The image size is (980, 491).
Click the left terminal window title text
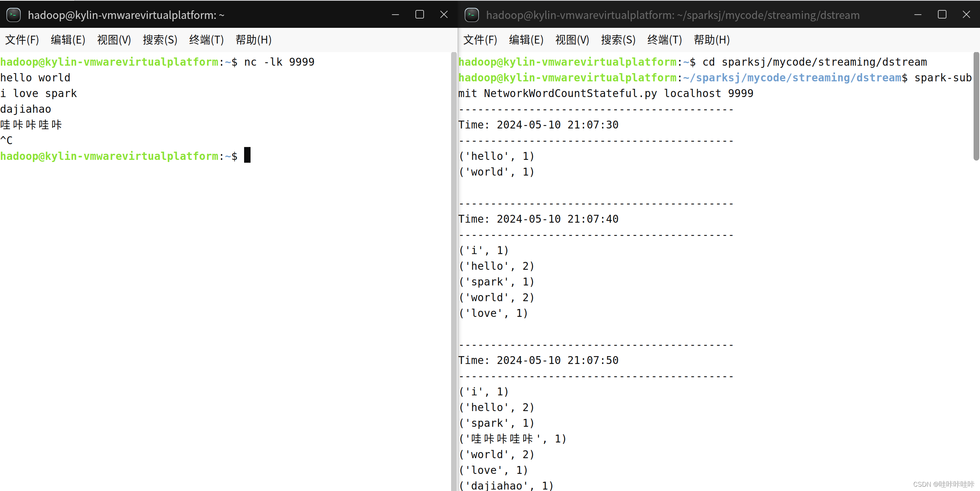[x=126, y=15]
